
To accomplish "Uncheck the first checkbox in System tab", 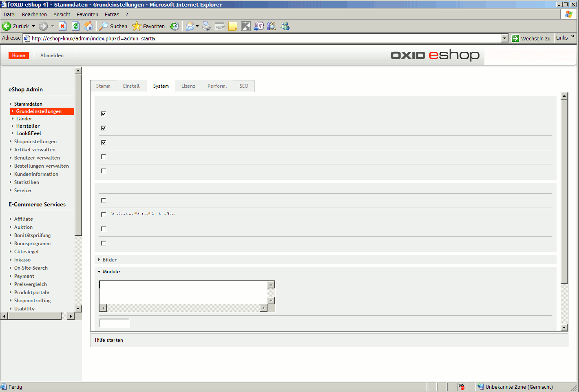I will coord(104,114).
